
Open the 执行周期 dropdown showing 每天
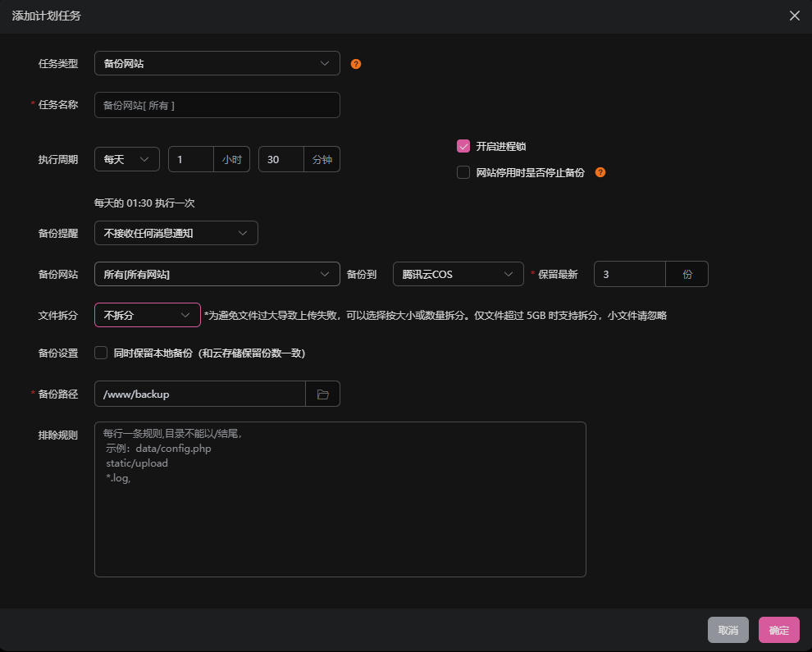pyautogui.click(x=126, y=159)
